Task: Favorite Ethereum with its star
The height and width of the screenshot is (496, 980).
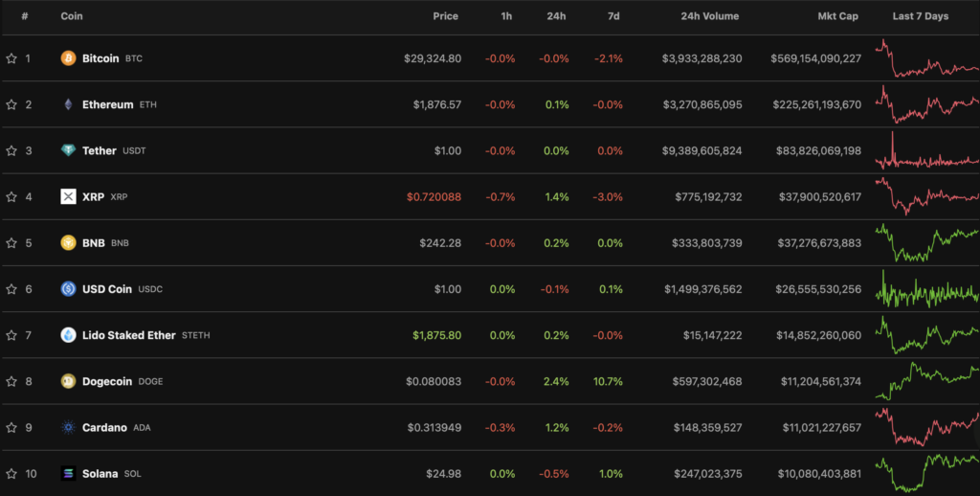Action: [11, 104]
